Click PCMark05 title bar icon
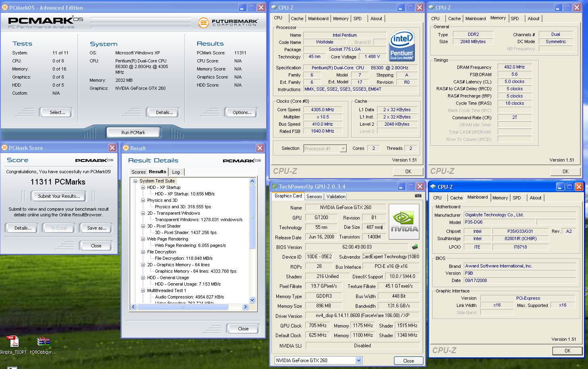The image size is (588, 369). click(5, 8)
